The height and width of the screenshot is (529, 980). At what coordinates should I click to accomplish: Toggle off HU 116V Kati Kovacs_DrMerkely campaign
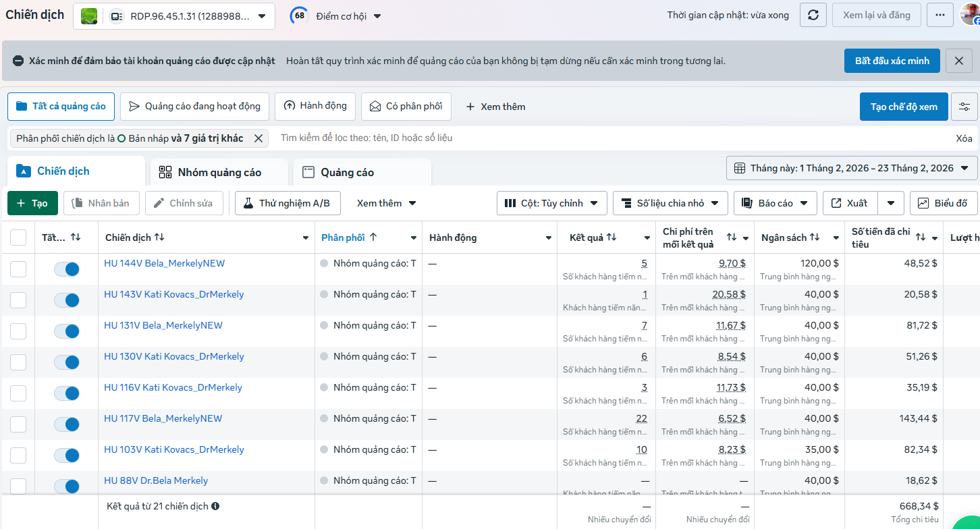click(67, 393)
